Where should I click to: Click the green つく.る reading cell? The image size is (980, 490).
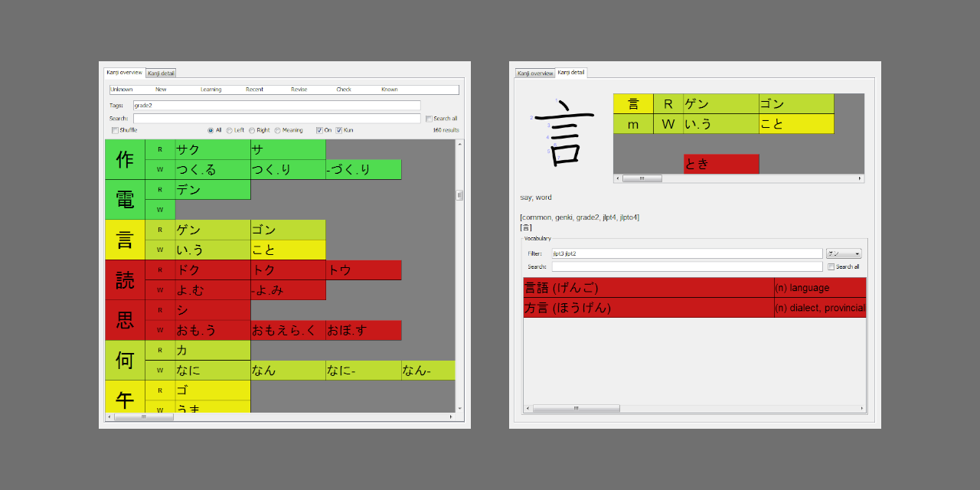(x=198, y=169)
